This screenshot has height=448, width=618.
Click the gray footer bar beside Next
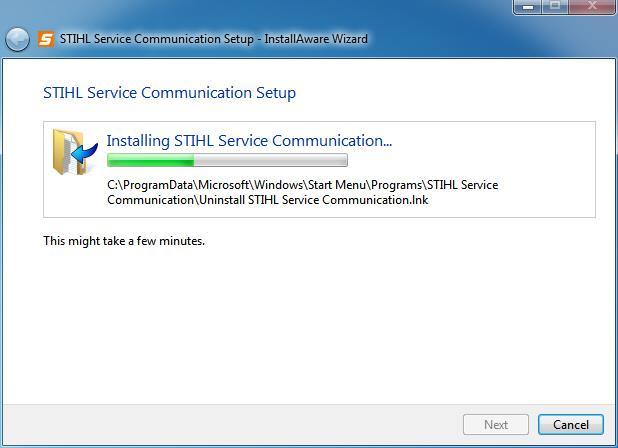point(233,424)
